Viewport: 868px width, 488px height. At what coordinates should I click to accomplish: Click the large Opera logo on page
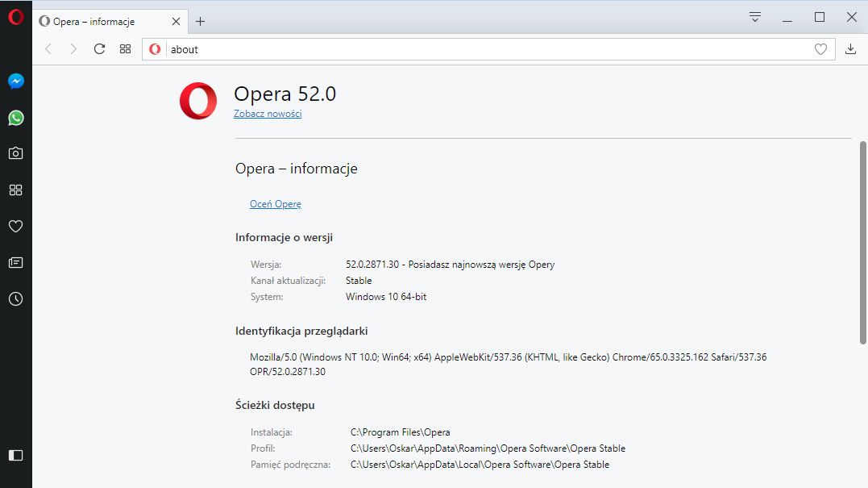(198, 101)
